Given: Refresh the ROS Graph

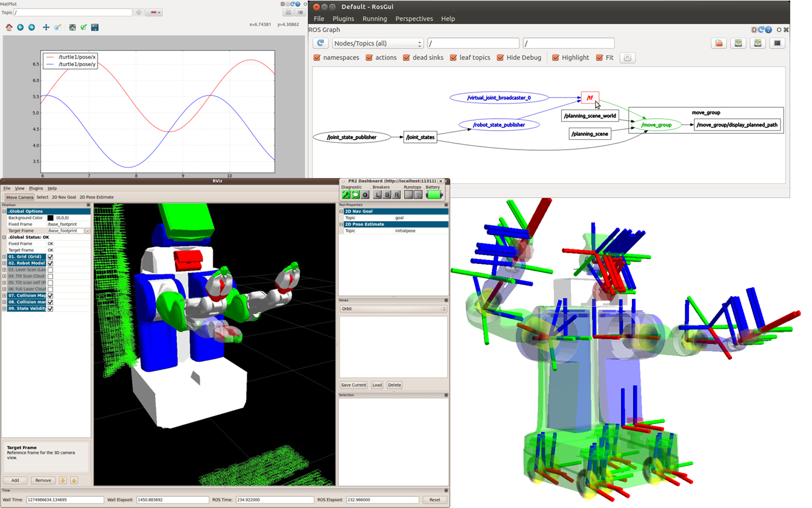Looking at the screenshot, I should pyautogui.click(x=321, y=43).
